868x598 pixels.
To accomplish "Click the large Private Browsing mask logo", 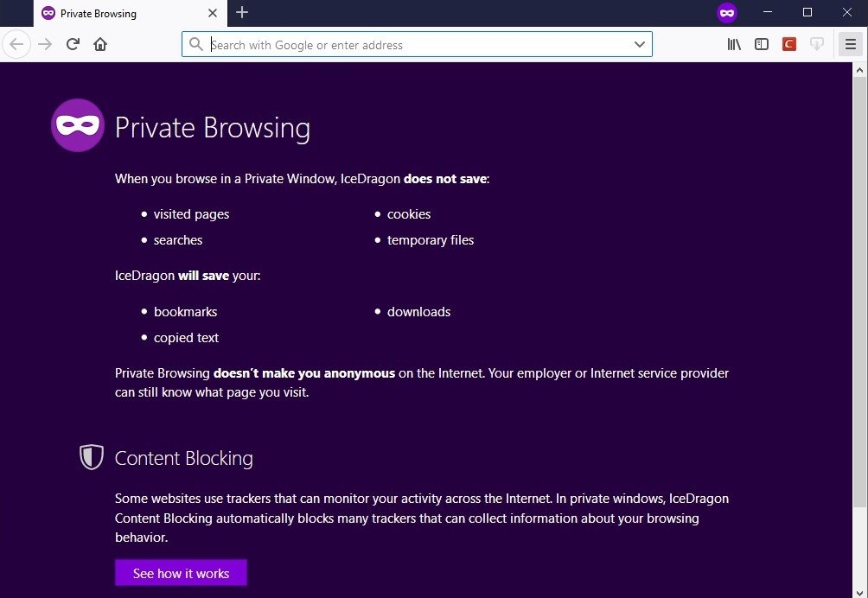I will [78, 125].
